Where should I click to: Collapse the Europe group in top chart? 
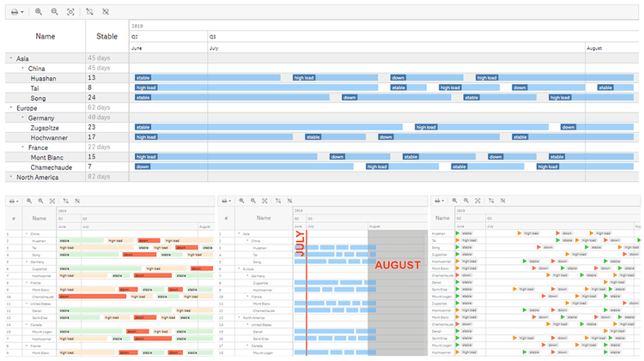(11, 108)
